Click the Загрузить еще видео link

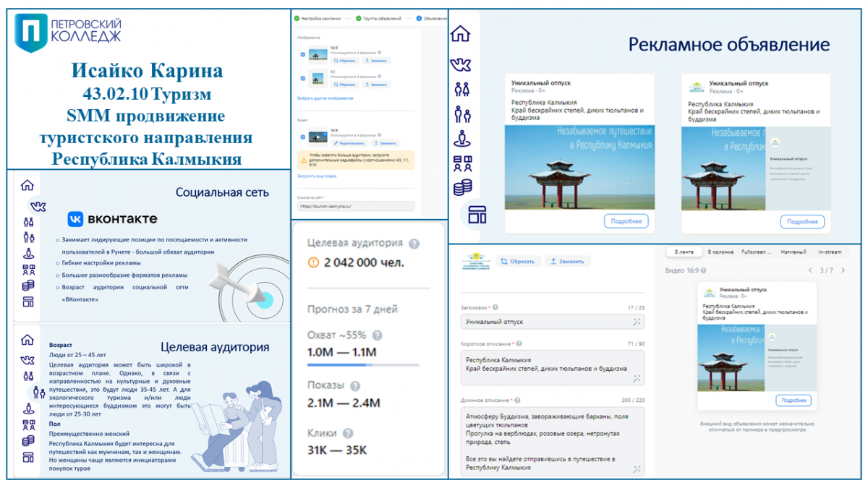pos(317,176)
